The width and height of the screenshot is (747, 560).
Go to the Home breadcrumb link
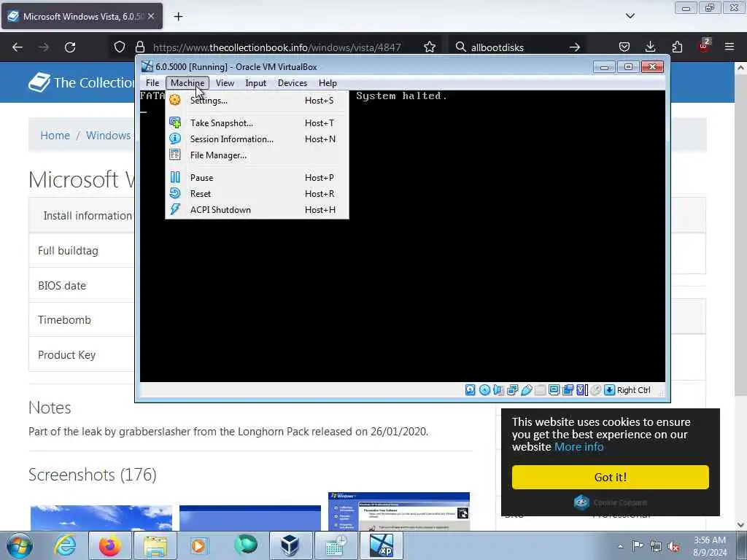click(55, 135)
